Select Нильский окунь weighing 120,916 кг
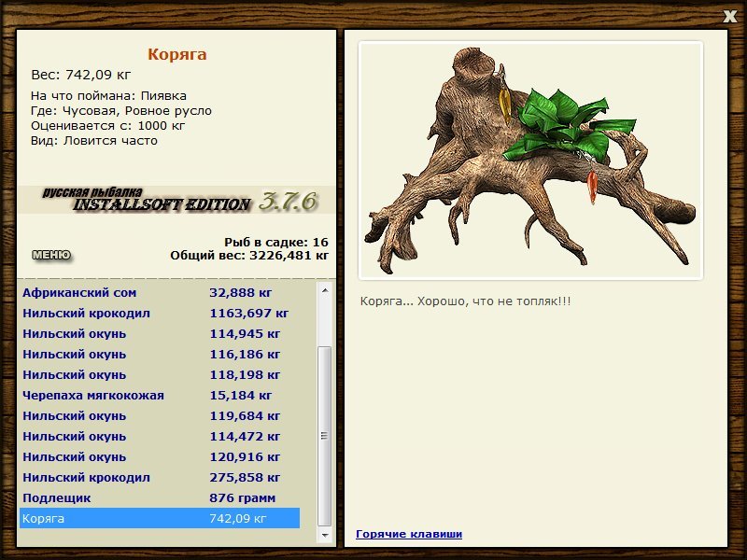Viewport: 747px width, 560px height. coord(160,456)
